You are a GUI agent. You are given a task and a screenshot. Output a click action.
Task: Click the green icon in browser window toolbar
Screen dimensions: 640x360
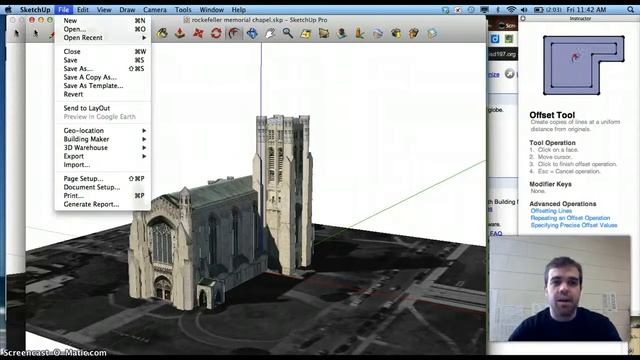click(x=508, y=39)
